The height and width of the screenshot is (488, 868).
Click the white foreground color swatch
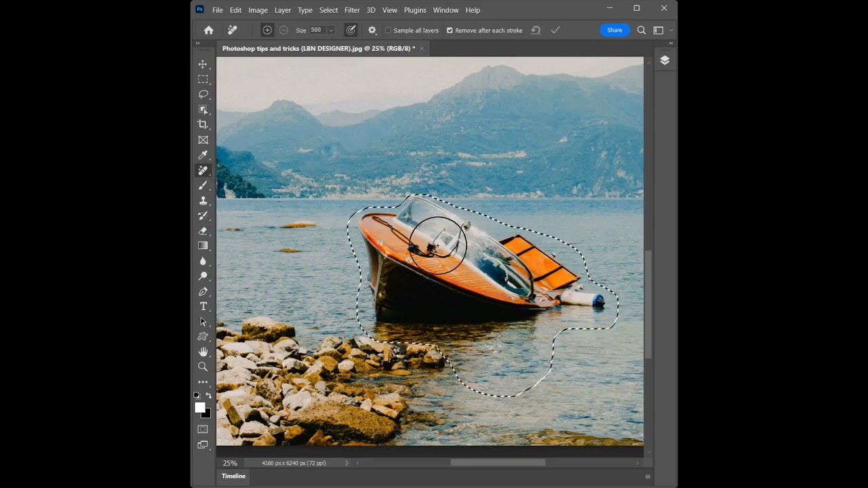point(200,407)
